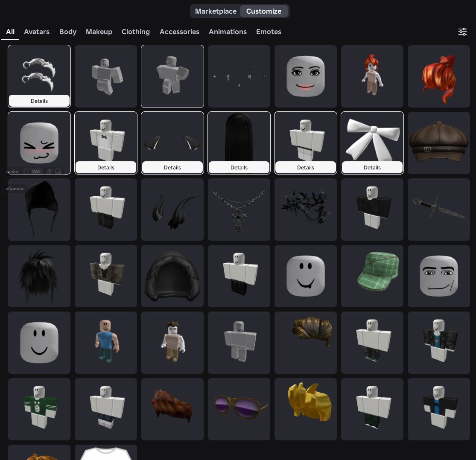Pick the green plaid cap

pyautogui.click(x=372, y=276)
